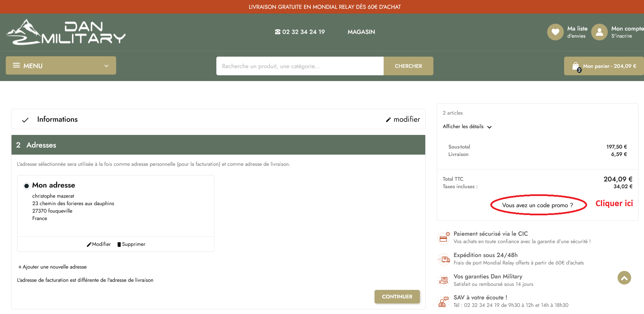Screen dimensions: 644x314
Task: Expand the MENU dropdown
Action: click(61, 66)
